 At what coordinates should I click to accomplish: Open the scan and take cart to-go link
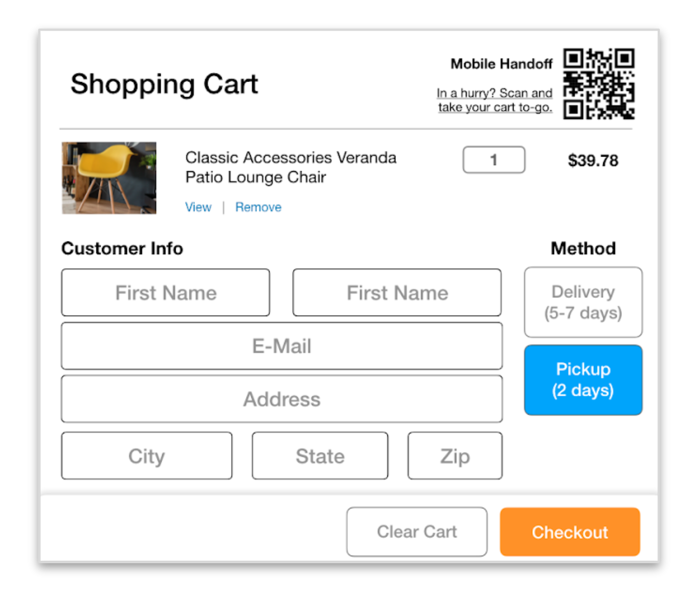click(x=495, y=100)
